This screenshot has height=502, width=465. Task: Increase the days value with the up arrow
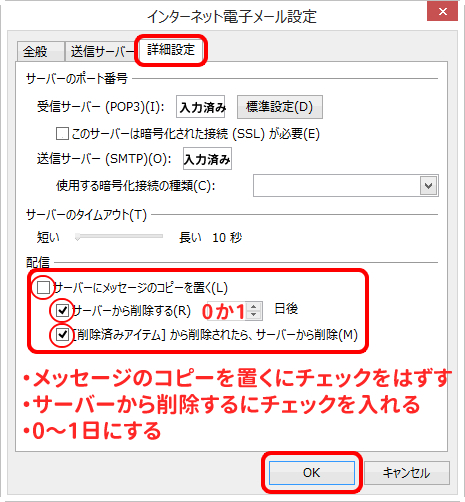(x=254, y=307)
